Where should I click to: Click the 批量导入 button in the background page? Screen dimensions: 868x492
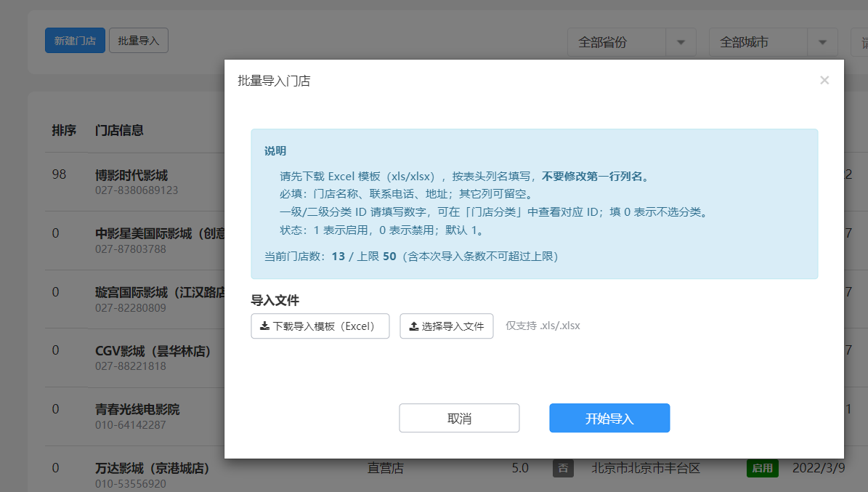139,41
